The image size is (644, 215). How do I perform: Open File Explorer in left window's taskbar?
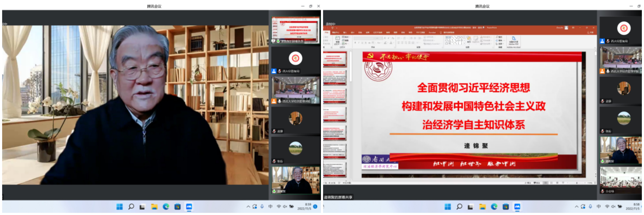(x=154, y=207)
